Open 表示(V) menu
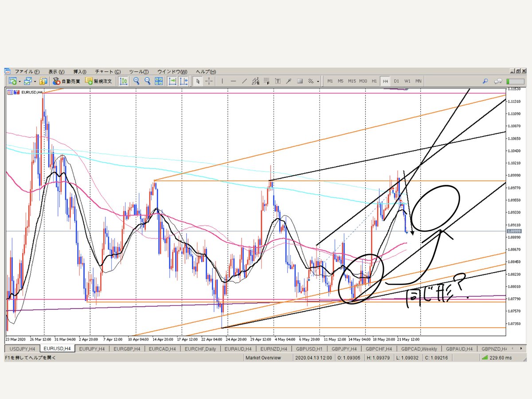 (x=56, y=72)
